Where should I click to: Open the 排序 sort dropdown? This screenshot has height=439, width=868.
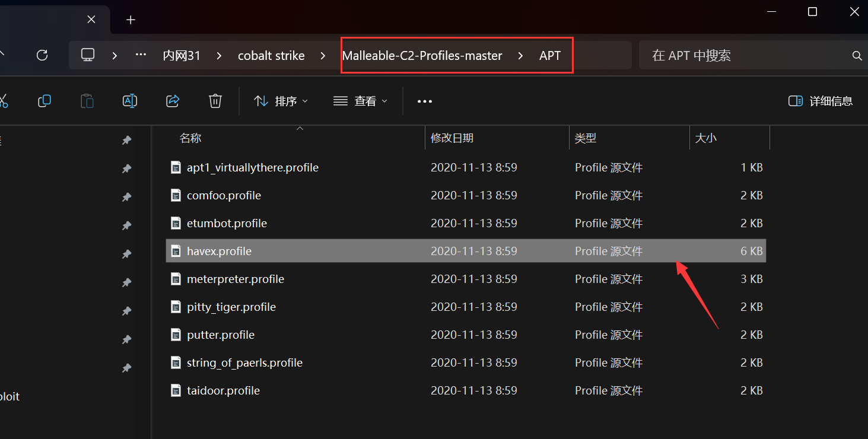point(281,101)
